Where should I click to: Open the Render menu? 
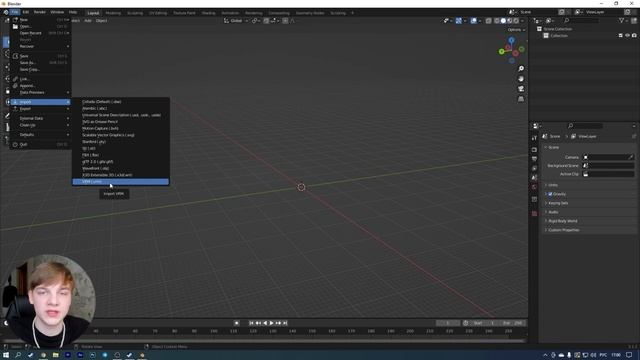[40, 12]
